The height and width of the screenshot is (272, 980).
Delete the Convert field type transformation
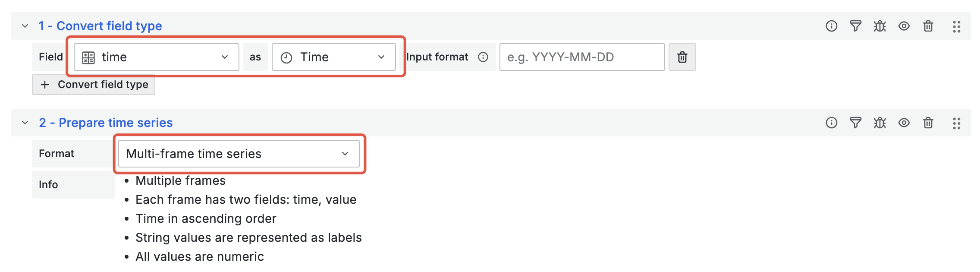[928, 26]
